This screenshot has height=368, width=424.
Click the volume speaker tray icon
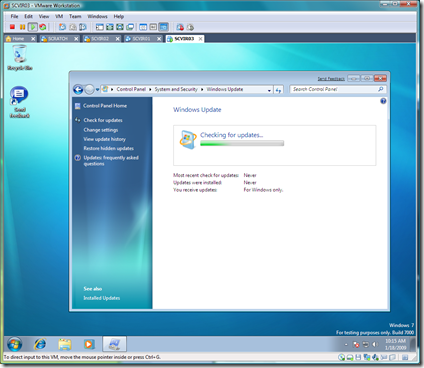(375, 344)
